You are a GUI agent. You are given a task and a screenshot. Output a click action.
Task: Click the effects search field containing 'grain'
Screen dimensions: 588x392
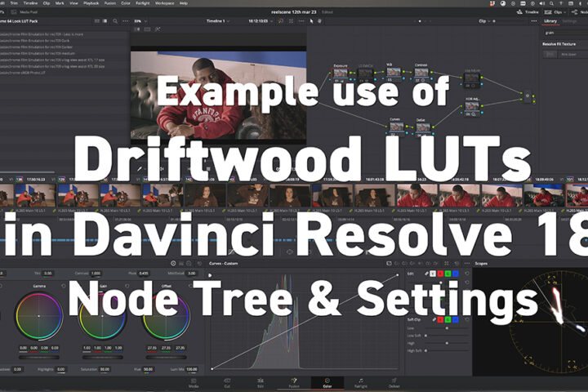(565, 33)
